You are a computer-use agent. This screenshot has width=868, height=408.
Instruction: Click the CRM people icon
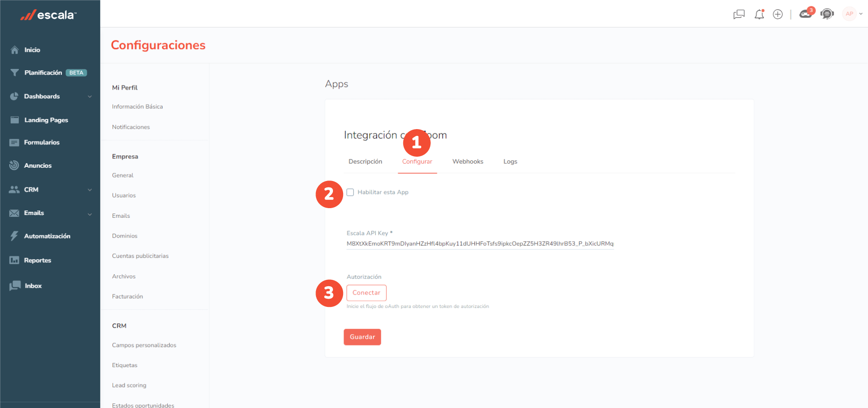pos(14,189)
